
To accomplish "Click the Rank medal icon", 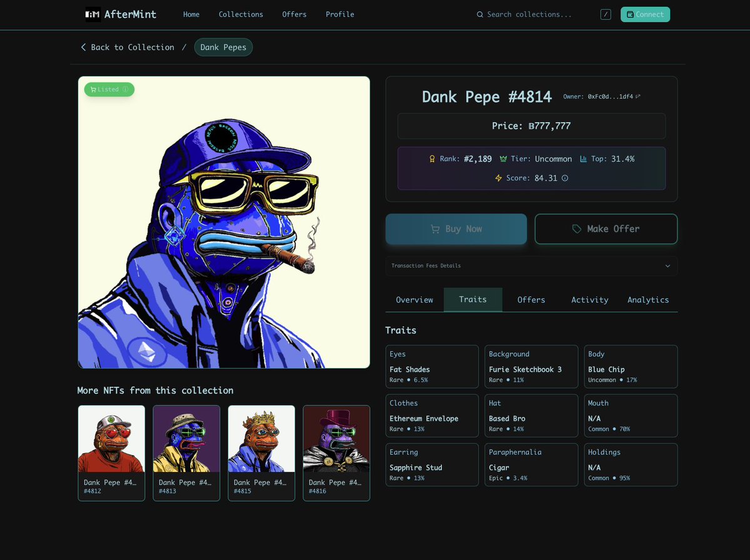I will click(432, 159).
